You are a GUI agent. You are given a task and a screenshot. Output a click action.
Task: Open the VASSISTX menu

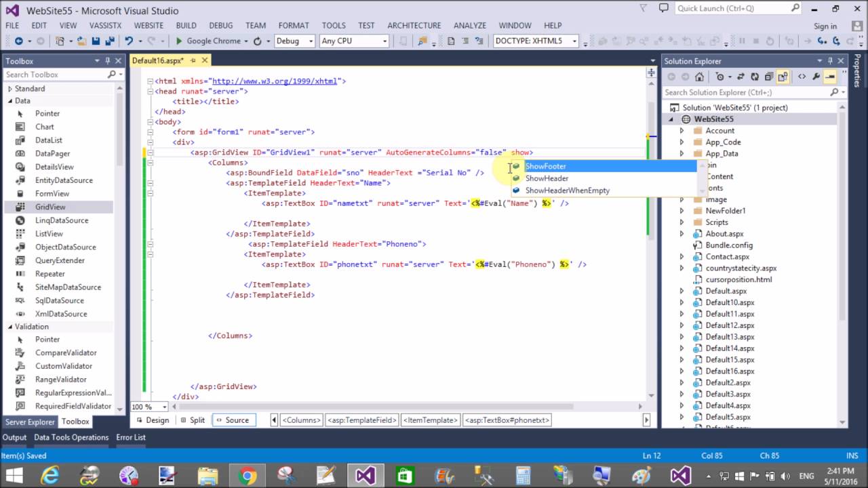pos(104,25)
